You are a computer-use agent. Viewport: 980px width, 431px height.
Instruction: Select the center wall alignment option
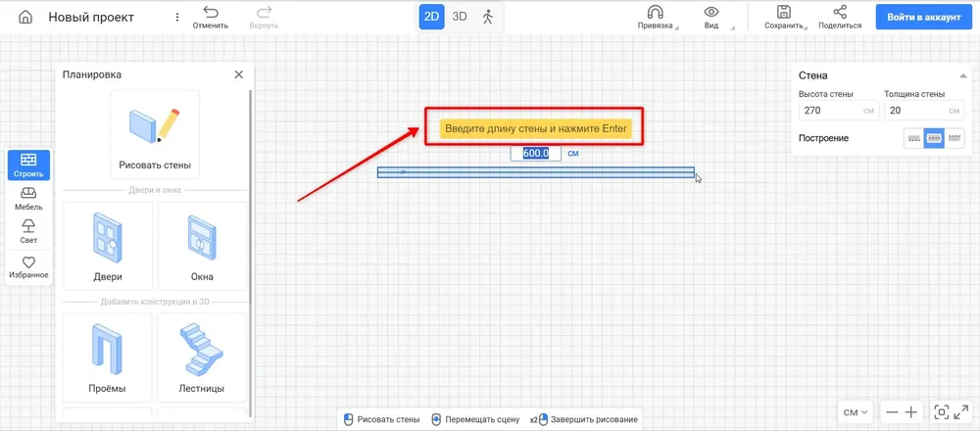[x=934, y=139]
